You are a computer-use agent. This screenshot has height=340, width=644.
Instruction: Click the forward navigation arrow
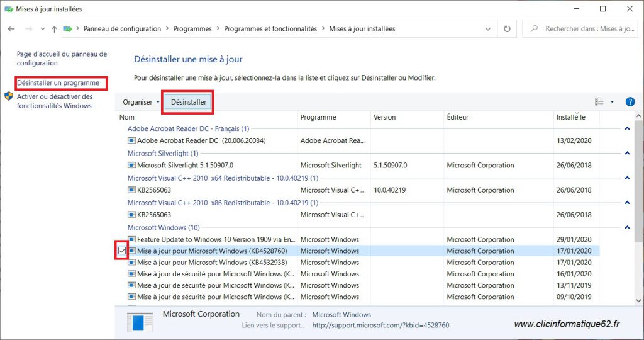click(x=29, y=29)
